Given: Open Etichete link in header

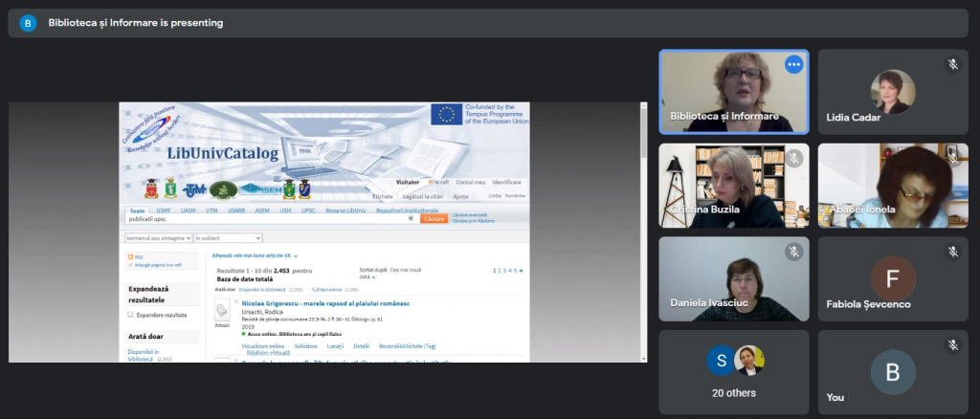Looking at the screenshot, I should 383,196.
